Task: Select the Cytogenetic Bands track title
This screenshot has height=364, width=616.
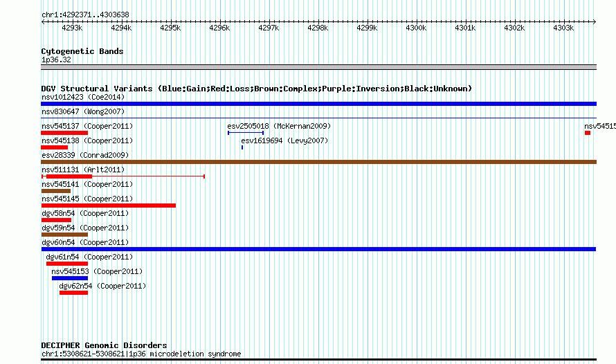Action: click(x=82, y=51)
